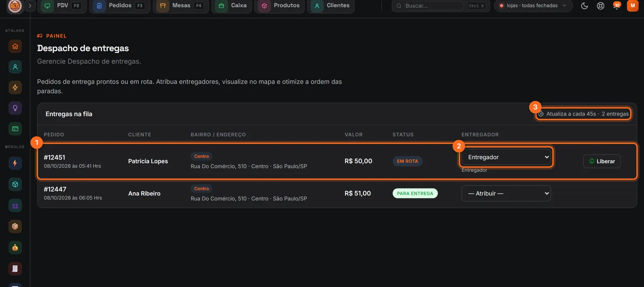This screenshot has width=644, height=287.
Task: Click order number #12451
Action: 54,157
